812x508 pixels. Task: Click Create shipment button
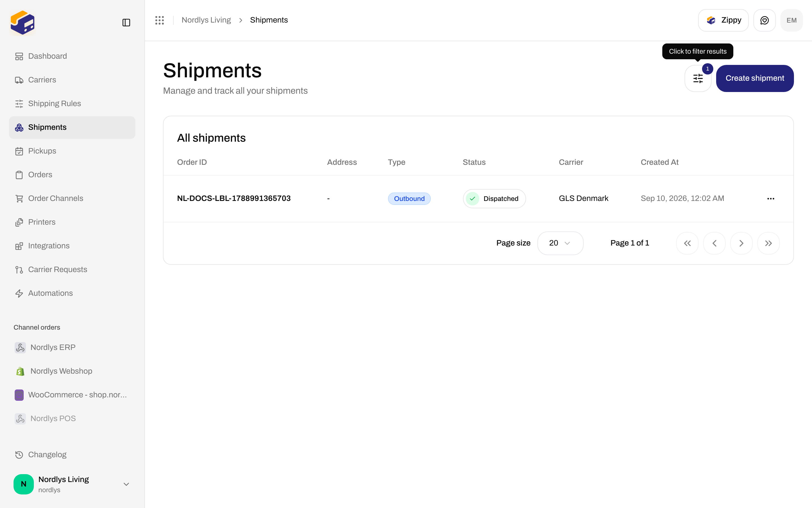pyautogui.click(x=754, y=78)
